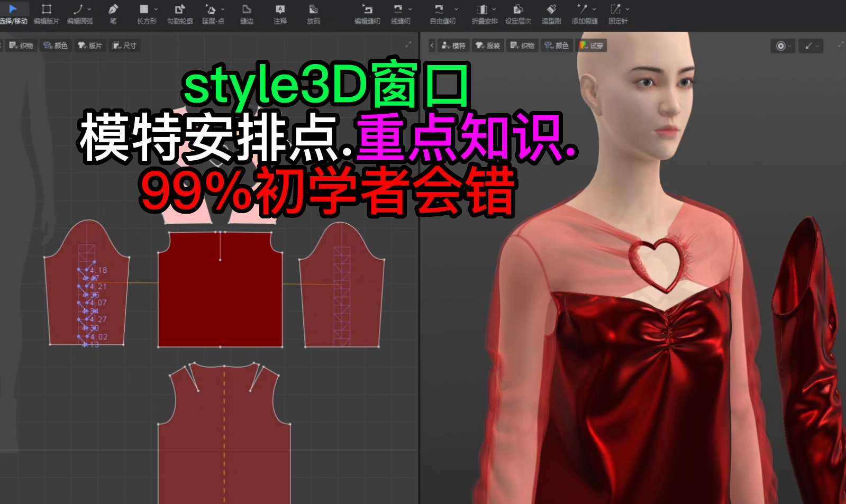Open the 固定针 dropdown arrow
846x504 pixels.
coord(627,9)
